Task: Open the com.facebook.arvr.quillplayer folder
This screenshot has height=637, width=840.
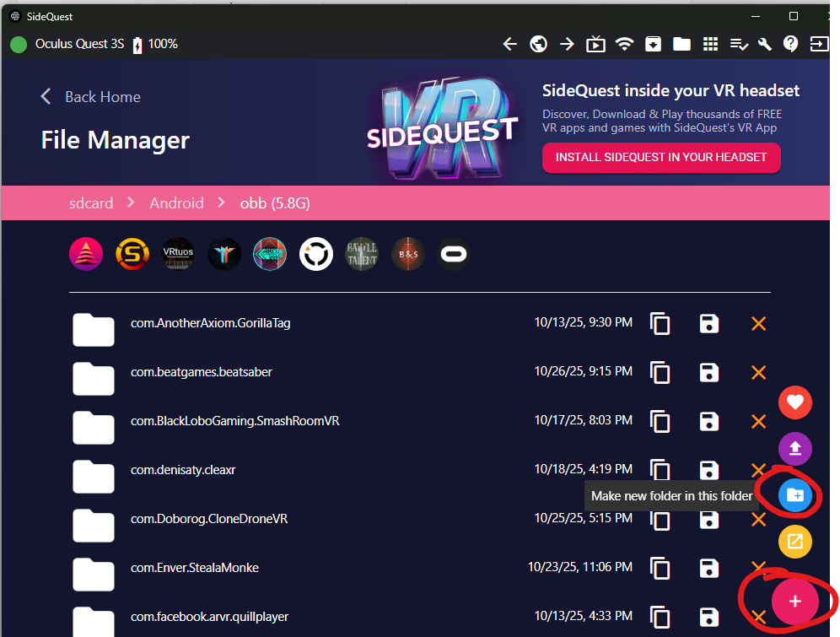Action: coord(209,617)
